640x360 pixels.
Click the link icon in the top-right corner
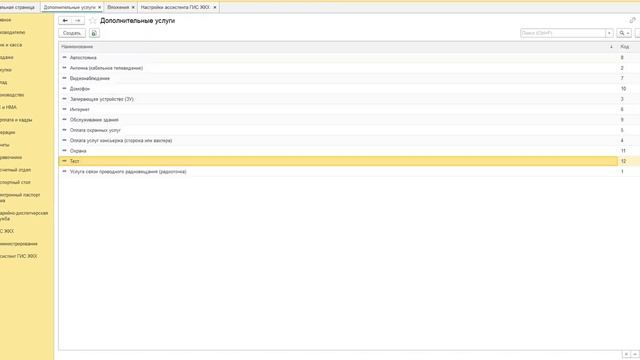(632, 20)
